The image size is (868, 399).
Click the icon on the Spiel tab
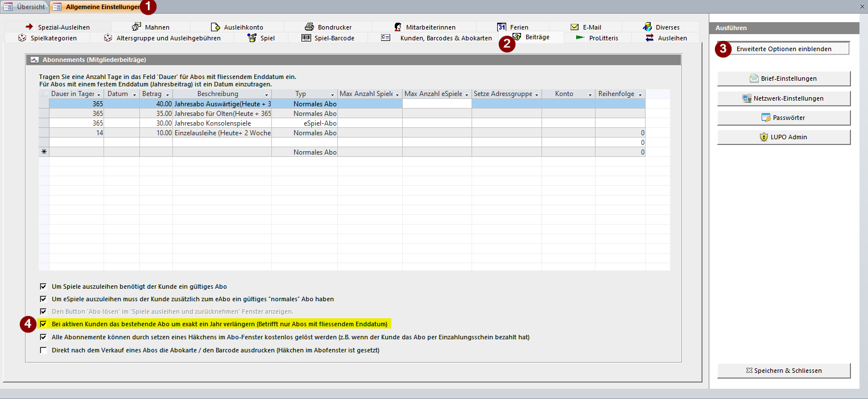click(252, 38)
